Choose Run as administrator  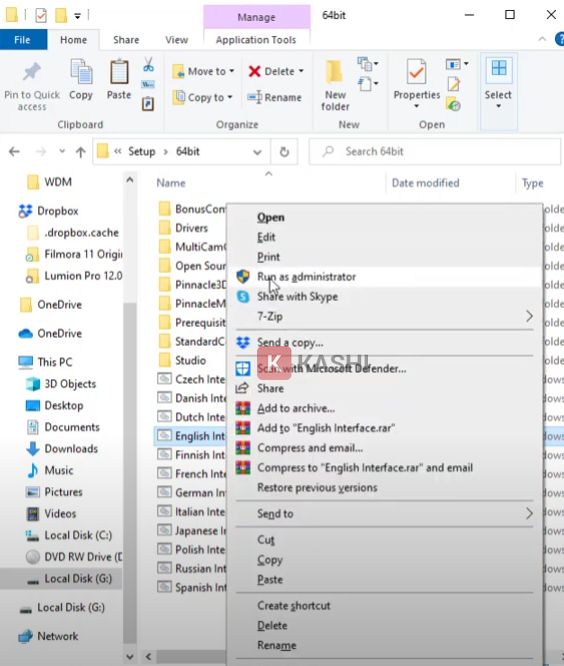click(x=306, y=277)
